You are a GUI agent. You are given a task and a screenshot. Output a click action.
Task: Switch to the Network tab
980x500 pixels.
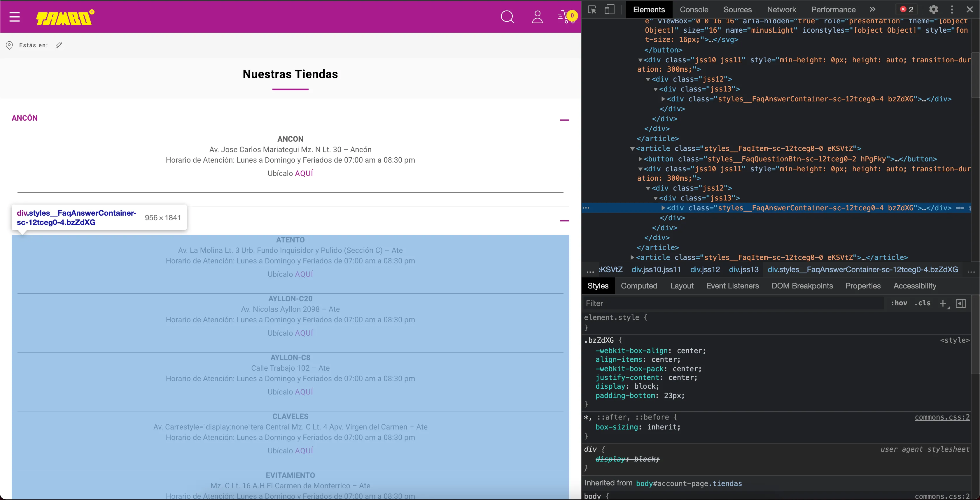pyautogui.click(x=781, y=10)
